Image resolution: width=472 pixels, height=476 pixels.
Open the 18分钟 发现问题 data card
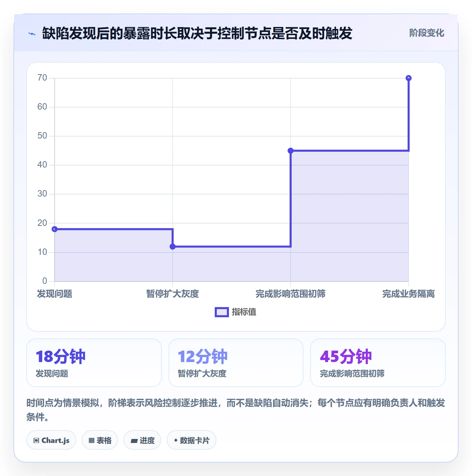click(x=94, y=363)
